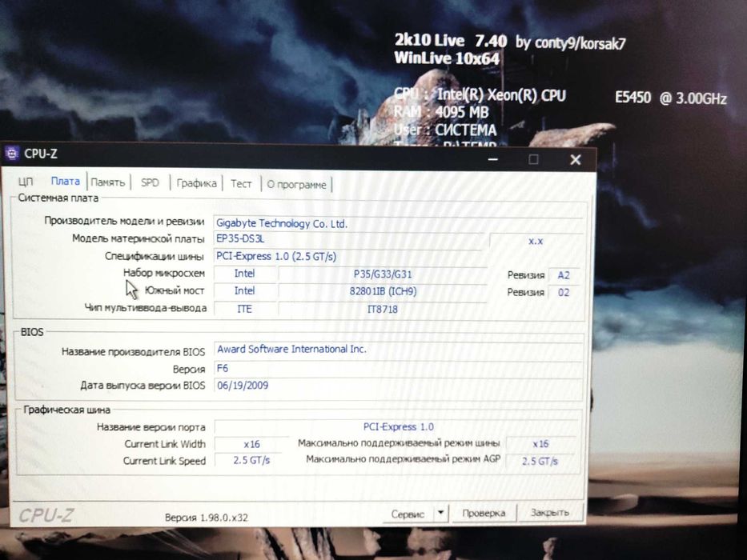This screenshot has width=747, height=560.
Task: Click the Закрыть button
Action: [549, 512]
